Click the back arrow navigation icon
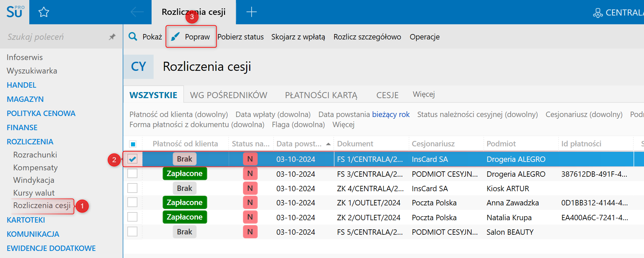 (x=137, y=12)
